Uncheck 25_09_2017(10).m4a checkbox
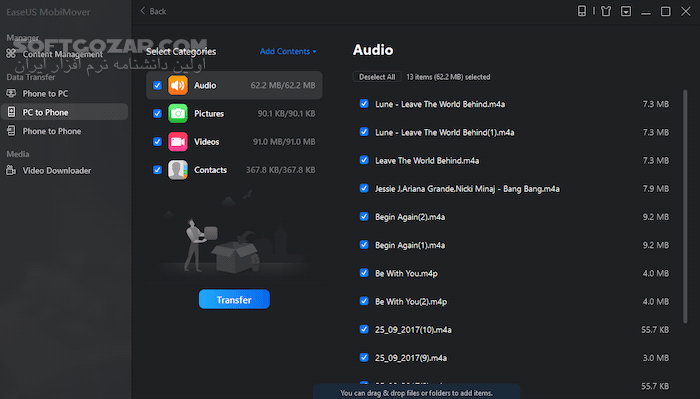 click(364, 329)
